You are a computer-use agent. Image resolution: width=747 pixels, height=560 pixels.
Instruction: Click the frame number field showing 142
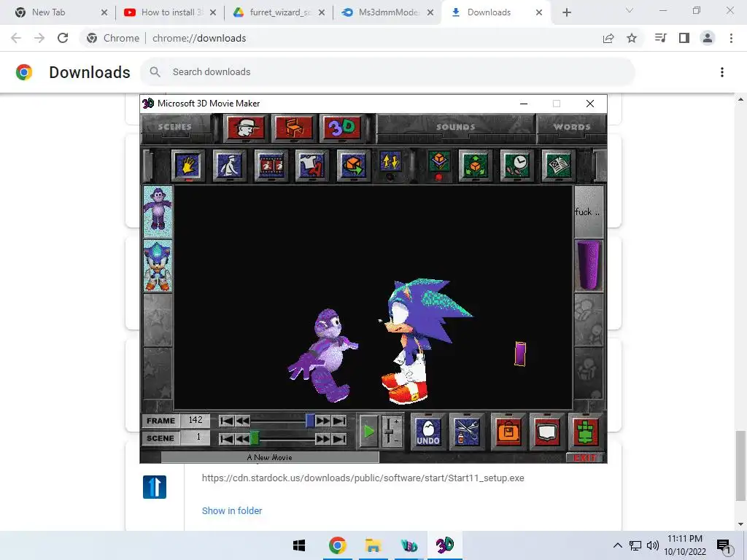[x=196, y=421]
